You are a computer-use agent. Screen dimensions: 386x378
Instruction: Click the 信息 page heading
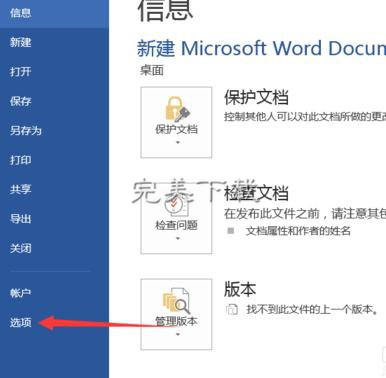pyautogui.click(x=165, y=10)
